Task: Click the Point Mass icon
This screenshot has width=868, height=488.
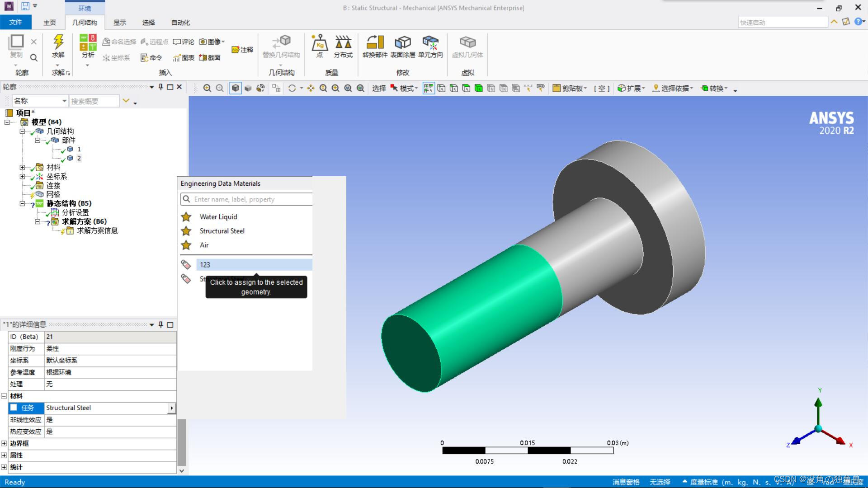Action: 319,43
